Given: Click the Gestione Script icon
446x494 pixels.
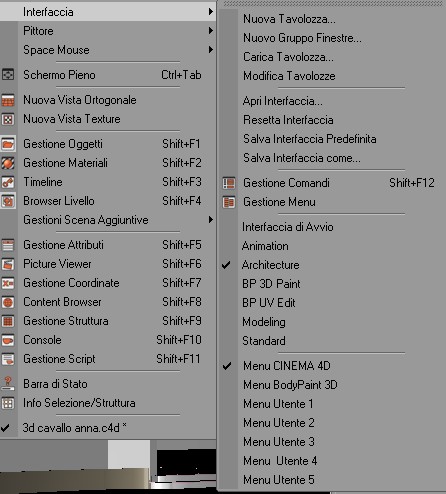Looking at the screenshot, I should pos(8,359).
